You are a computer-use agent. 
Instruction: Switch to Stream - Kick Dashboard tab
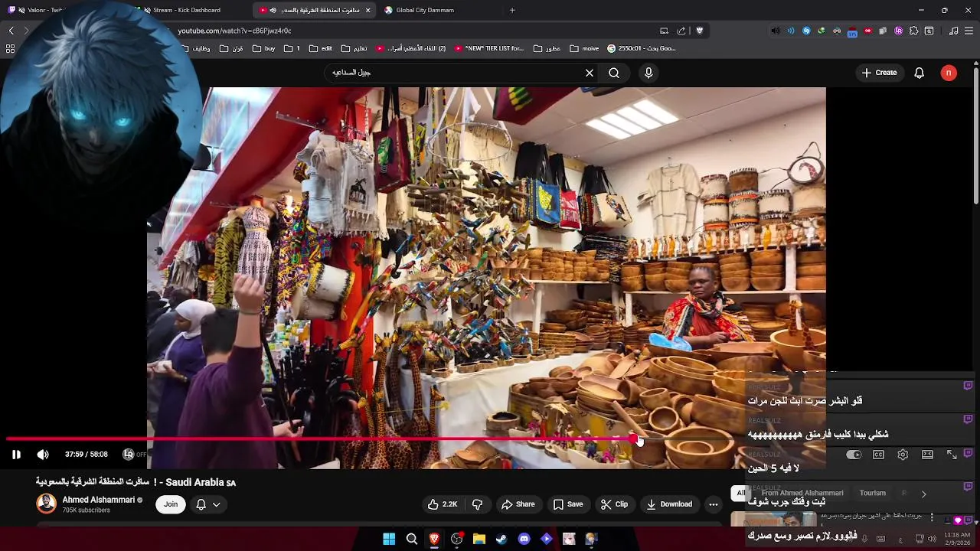tap(186, 10)
